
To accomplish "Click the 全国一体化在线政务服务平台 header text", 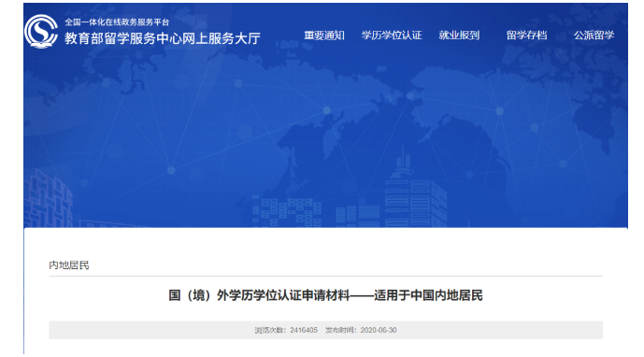I will point(117,22).
